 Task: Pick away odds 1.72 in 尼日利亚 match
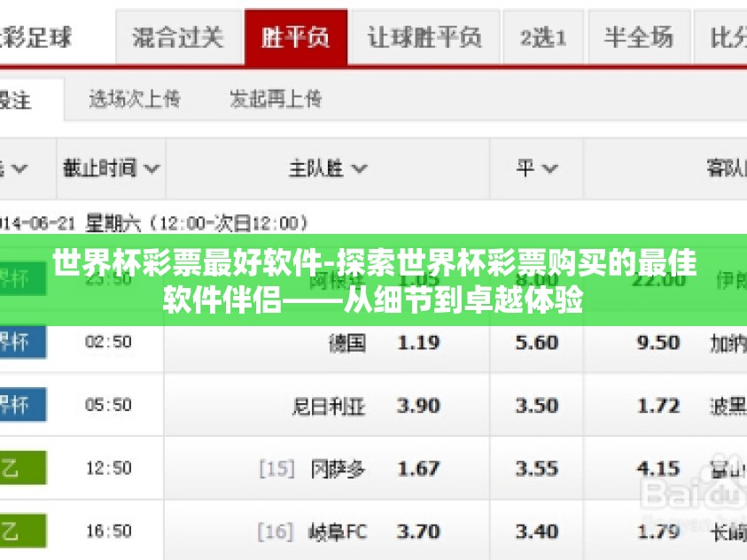pyautogui.click(x=658, y=406)
